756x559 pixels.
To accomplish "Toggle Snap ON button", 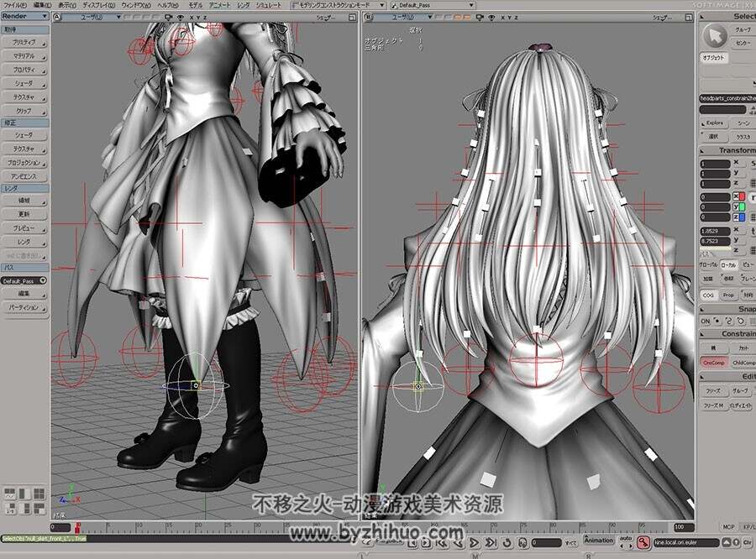I will 706,321.
